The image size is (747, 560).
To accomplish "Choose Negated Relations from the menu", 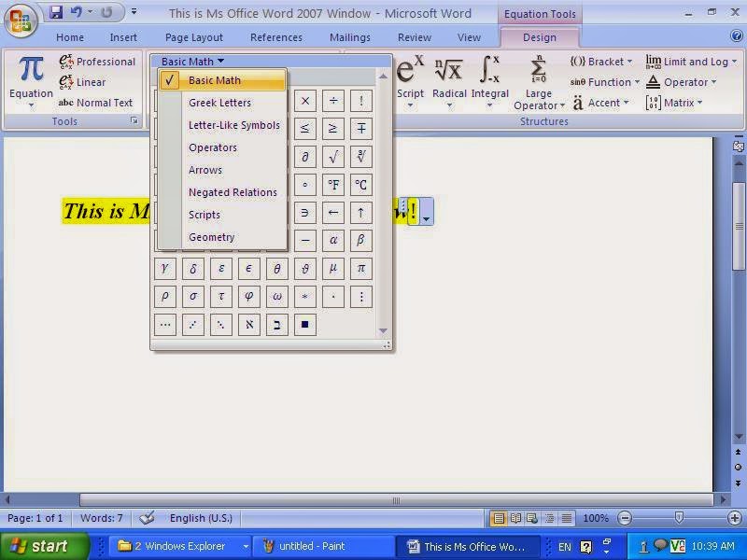I will tap(233, 192).
